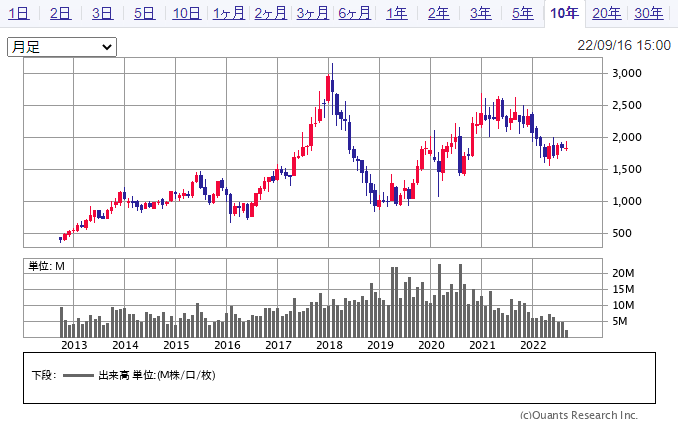Image resolution: width=678 pixels, height=425 pixels.
Task: Show the 20年 chart
Action: click(607, 13)
